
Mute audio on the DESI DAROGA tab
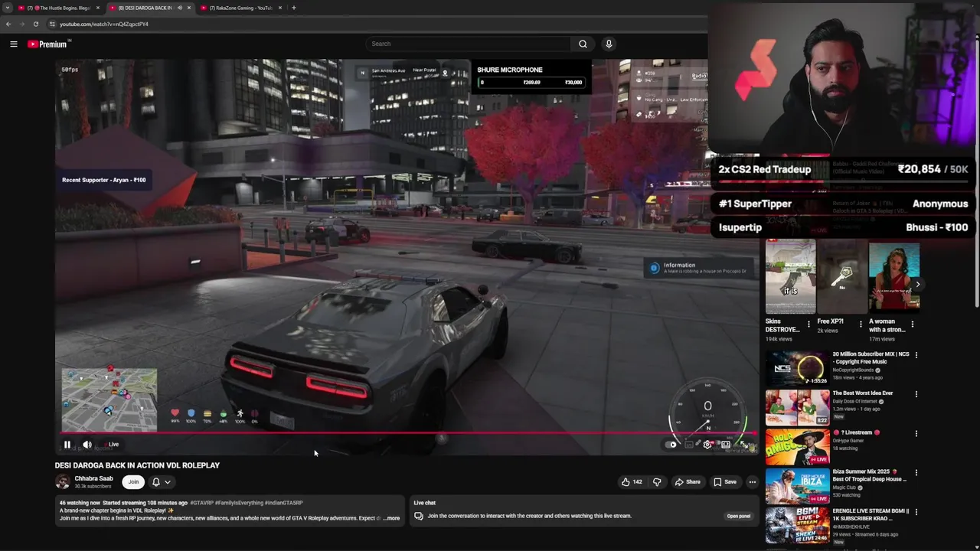click(180, 8)
